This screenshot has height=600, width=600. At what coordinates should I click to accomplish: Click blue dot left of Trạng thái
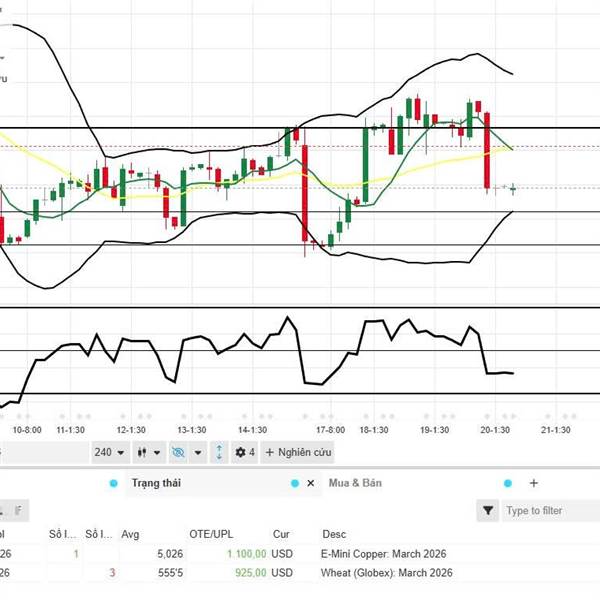pyautogui.click(x=114, y=483)
